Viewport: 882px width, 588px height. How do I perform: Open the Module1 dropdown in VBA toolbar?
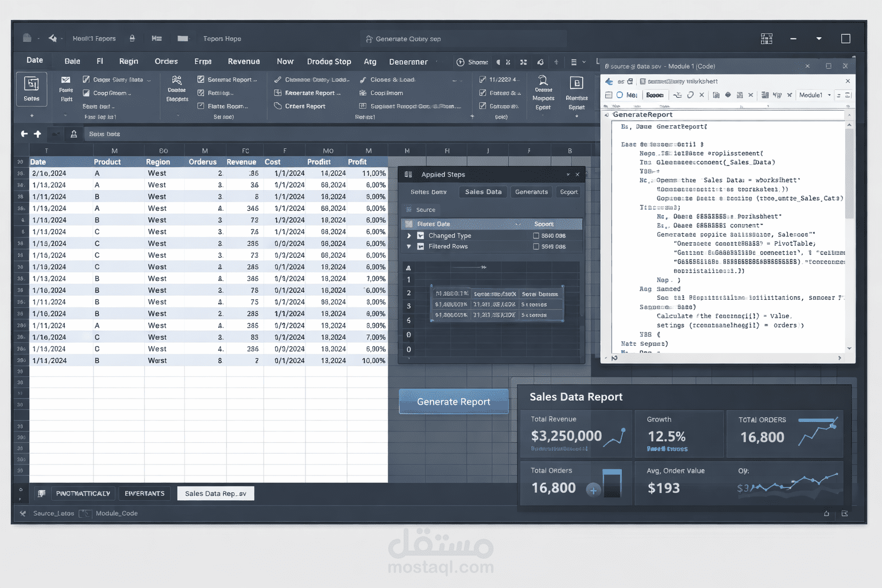(x=814, y=95)
